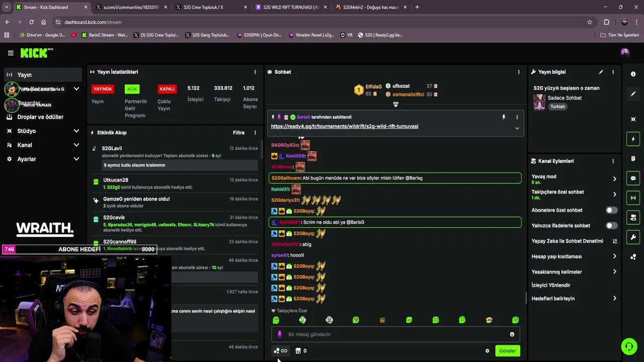644x362 pixels.
Task: Open a new browser tab
Action: pyautogui.click(x=417, y=7)
